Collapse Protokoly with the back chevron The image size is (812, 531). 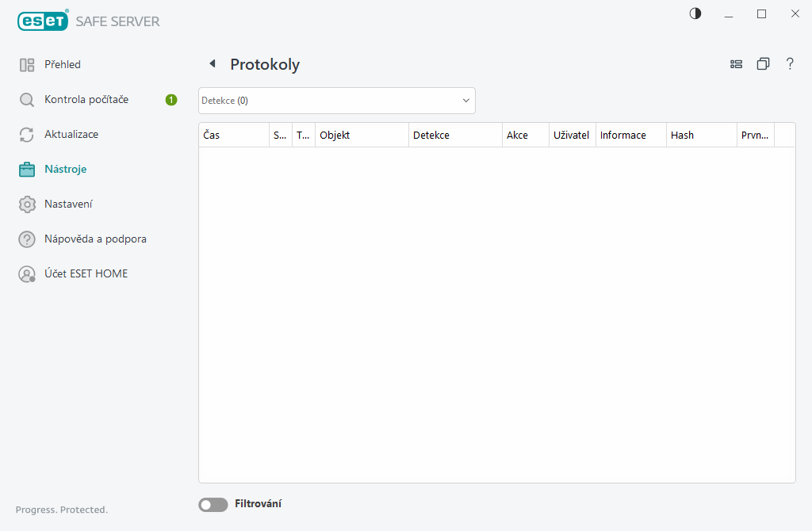212,63
